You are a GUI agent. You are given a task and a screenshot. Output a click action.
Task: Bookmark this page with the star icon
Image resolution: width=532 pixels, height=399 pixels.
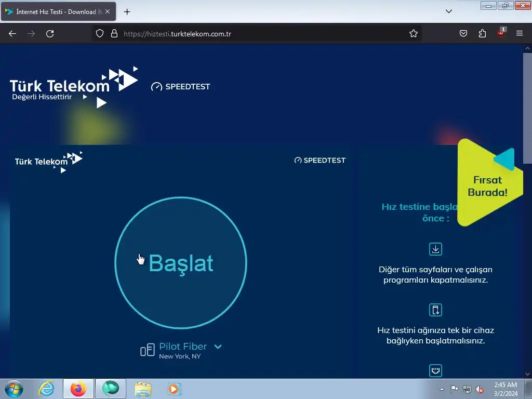click(x=413, y=34)
